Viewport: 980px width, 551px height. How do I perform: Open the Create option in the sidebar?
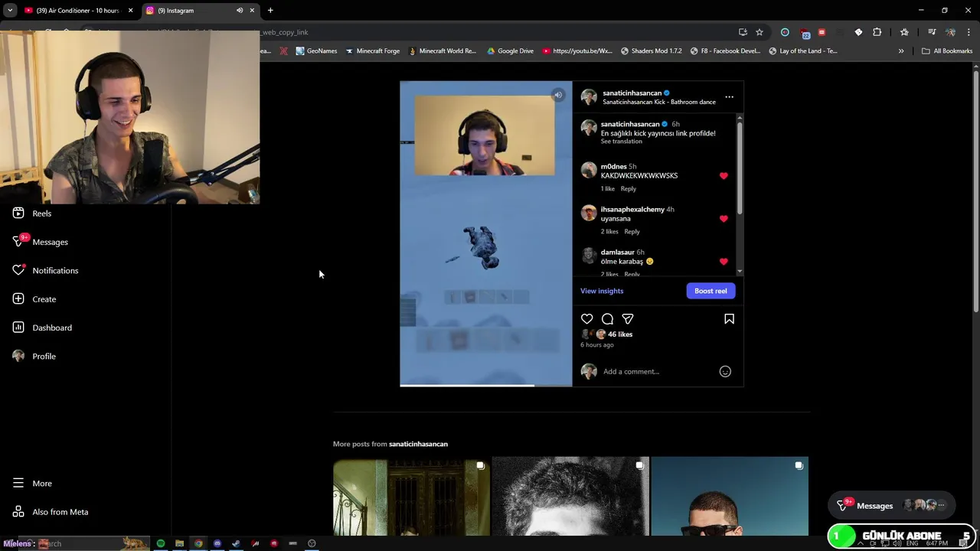pyautogui.click(x=34, y=299)
